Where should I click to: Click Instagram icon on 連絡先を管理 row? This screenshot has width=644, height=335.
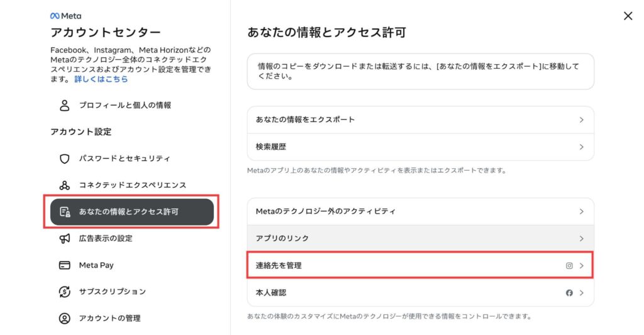[x=569, y=266]
